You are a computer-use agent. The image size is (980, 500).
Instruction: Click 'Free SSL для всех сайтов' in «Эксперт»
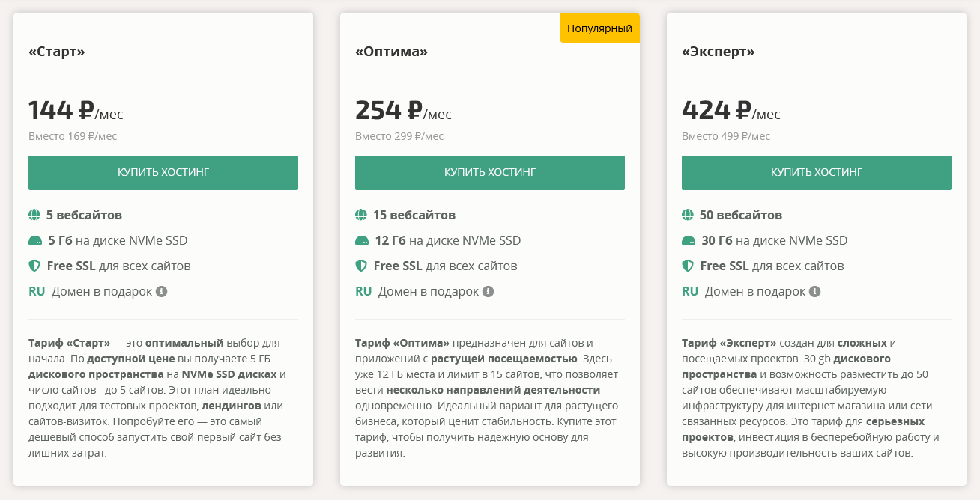772,266
